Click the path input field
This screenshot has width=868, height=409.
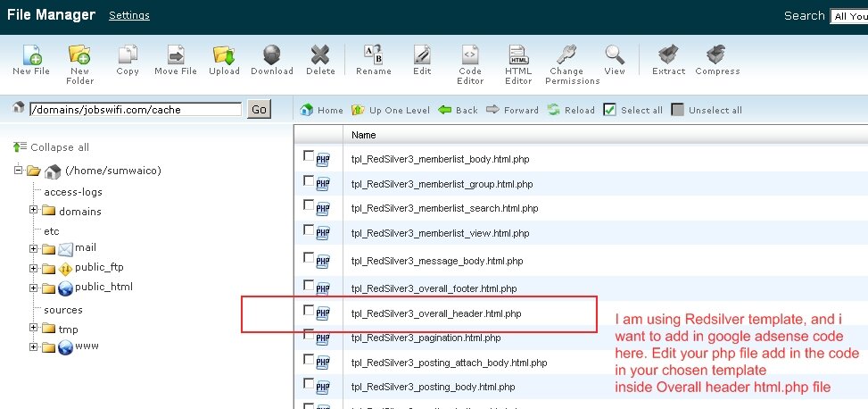pos(136,109)
